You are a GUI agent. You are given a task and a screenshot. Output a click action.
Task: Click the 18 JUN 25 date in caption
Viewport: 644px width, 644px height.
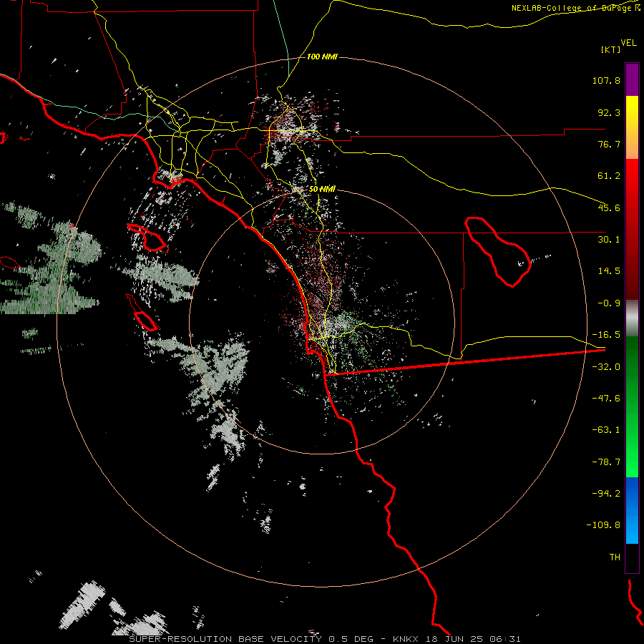456,639
